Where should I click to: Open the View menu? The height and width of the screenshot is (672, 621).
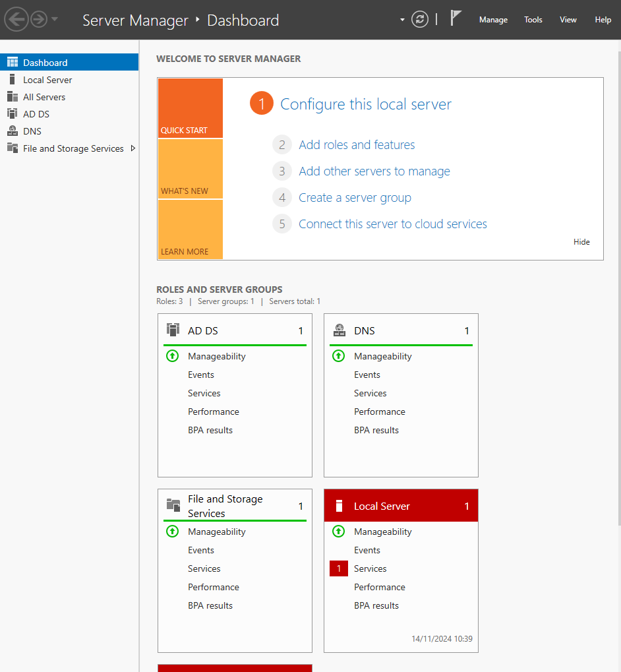568,20
